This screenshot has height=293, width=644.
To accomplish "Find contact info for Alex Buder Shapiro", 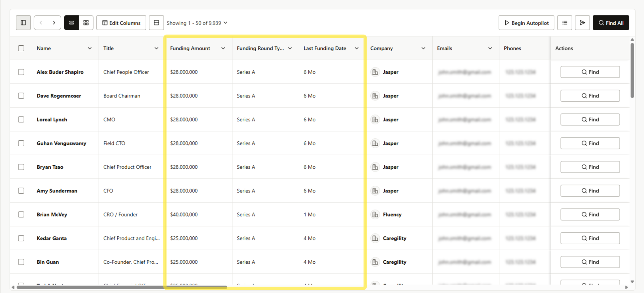I will (x=590, y=72).
